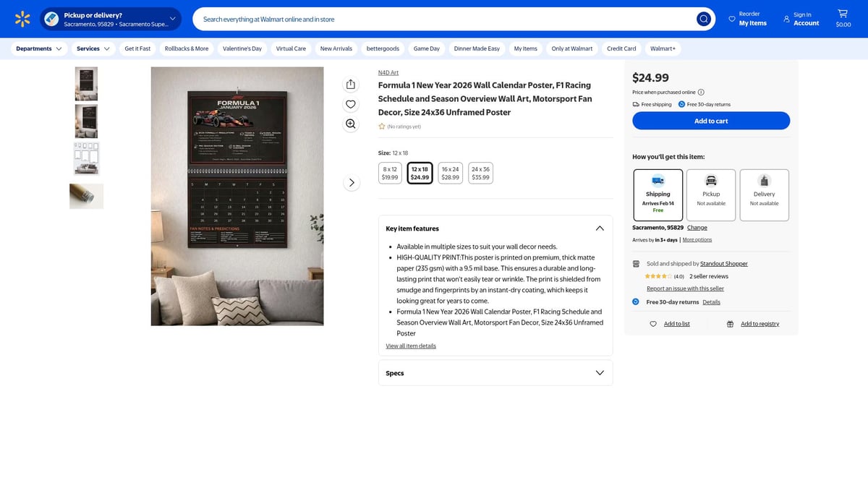This screenshot has height=488, width=868.
Task: Open the shopping cart icon
Action: (843, 14)
